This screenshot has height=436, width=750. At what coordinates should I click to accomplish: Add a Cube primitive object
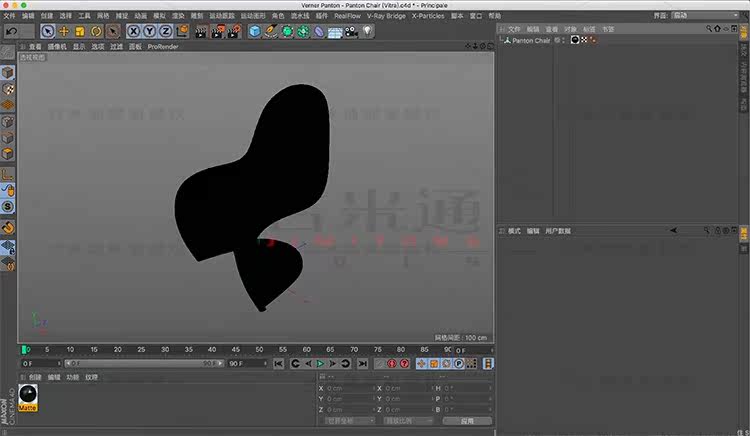click(x=255, y=32)
